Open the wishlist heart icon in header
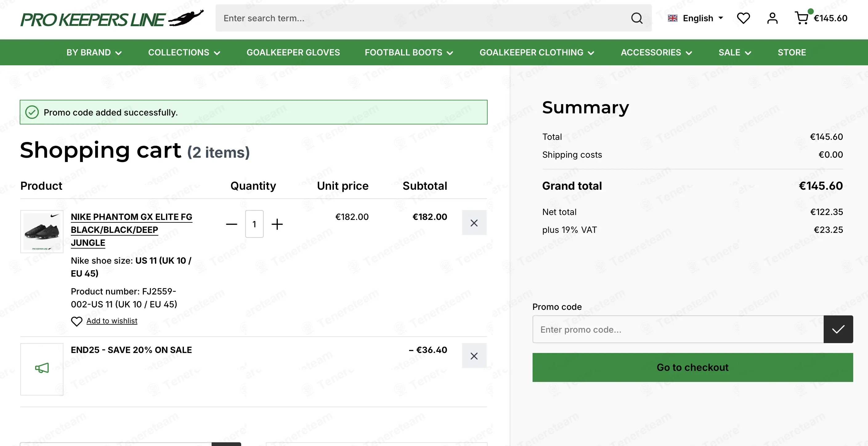Viewport: 868px width, 446px height. pyautogui.click(x=743, y=18)
